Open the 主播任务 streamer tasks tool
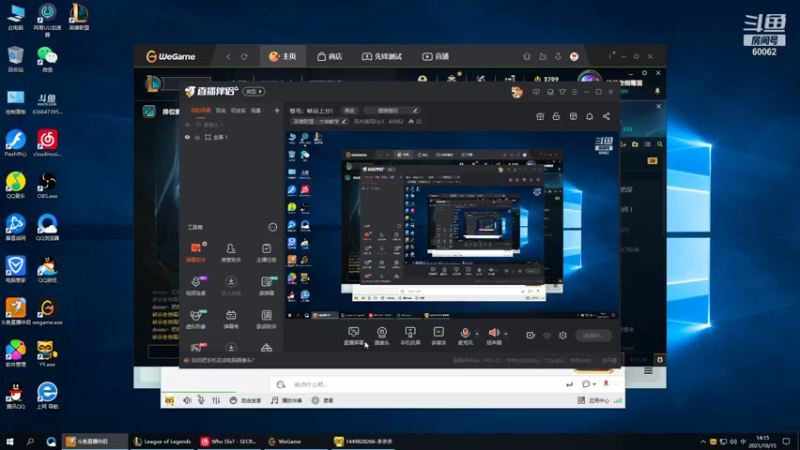800x450 pixels. (266, 253)
